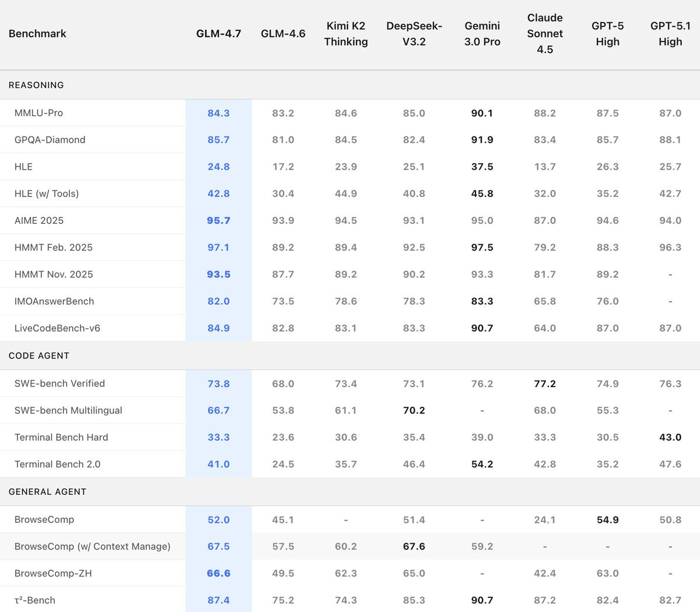Viewport: 700px width, 612px height.
Task: Click the HMMT Feb. 2025 label
Action: pyautogui.click(x=54, y=247)
